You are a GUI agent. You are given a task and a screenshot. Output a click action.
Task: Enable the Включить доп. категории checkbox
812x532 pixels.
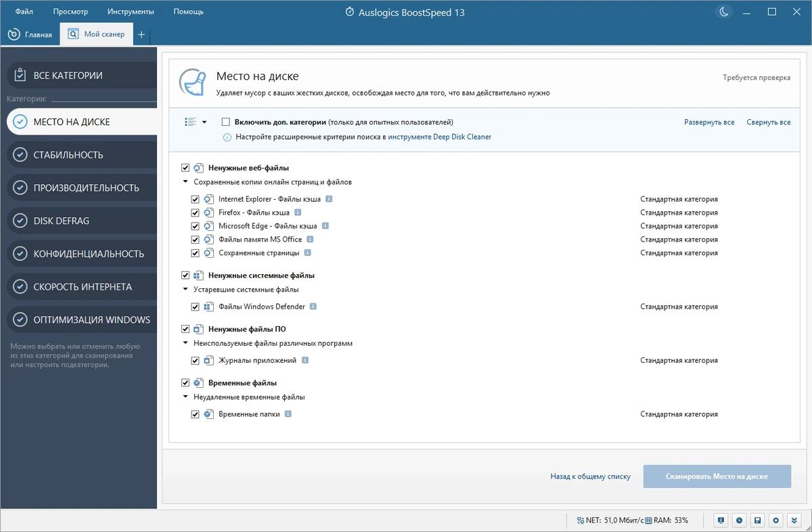[x=226, y=122]
